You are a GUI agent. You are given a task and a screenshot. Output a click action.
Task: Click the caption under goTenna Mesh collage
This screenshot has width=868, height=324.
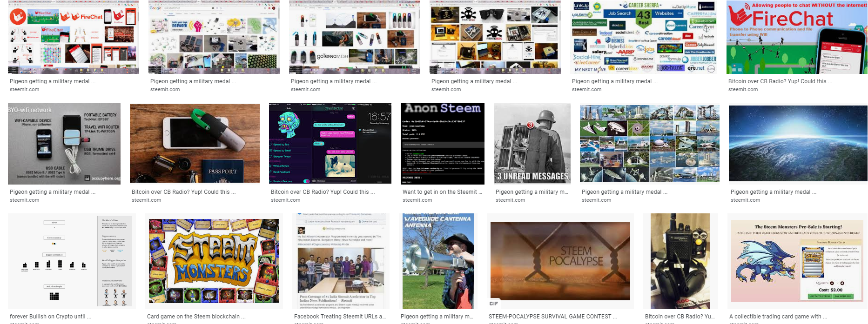(x=334, y=81)
